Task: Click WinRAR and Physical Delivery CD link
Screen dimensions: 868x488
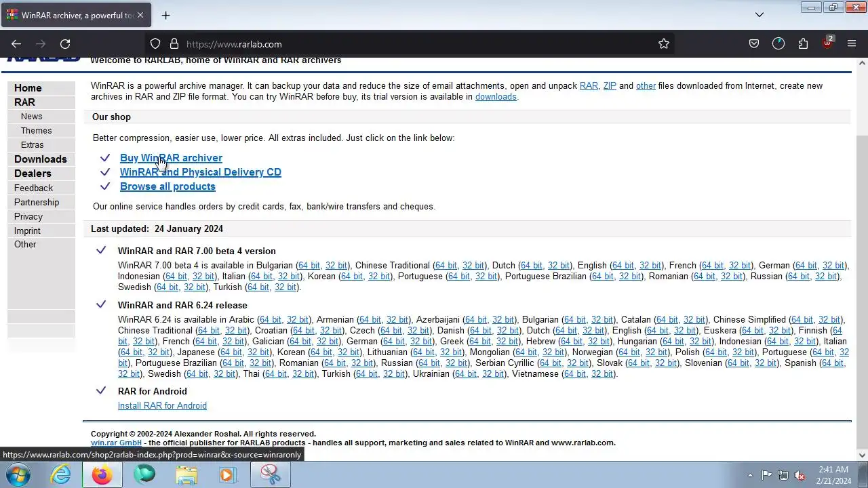Action: click(201, 172)
